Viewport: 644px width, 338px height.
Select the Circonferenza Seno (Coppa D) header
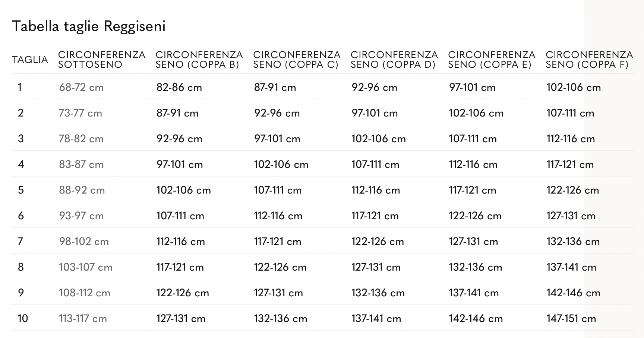(x=394, y=60)
